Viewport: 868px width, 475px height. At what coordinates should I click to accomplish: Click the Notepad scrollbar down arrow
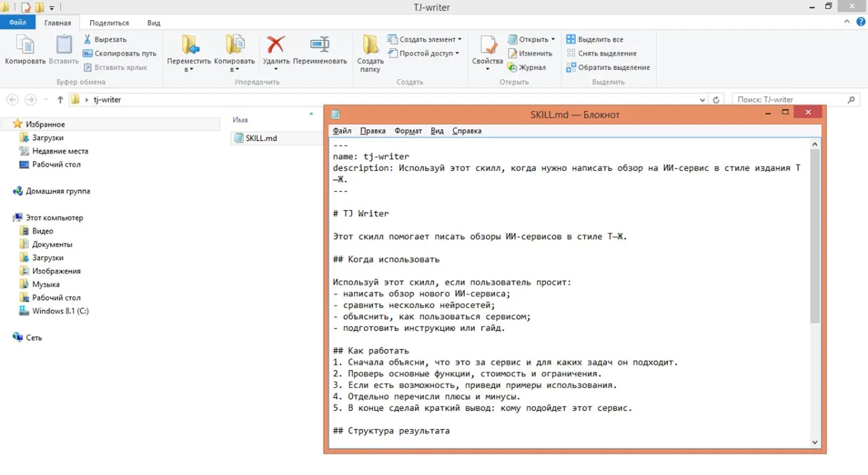(x=815, y=442)
